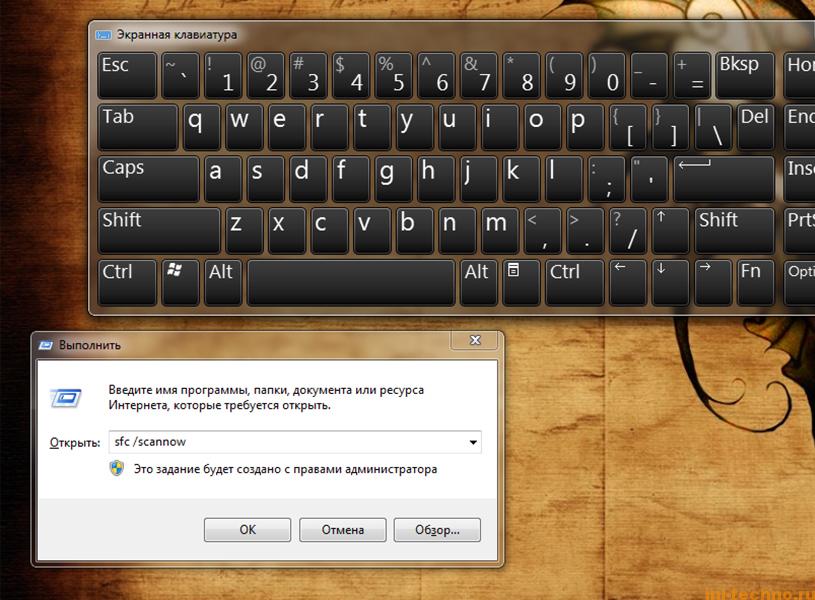Screen dimensions: 815x600
Task: Click the on-screen keyboard title icon
Action: 103,35
